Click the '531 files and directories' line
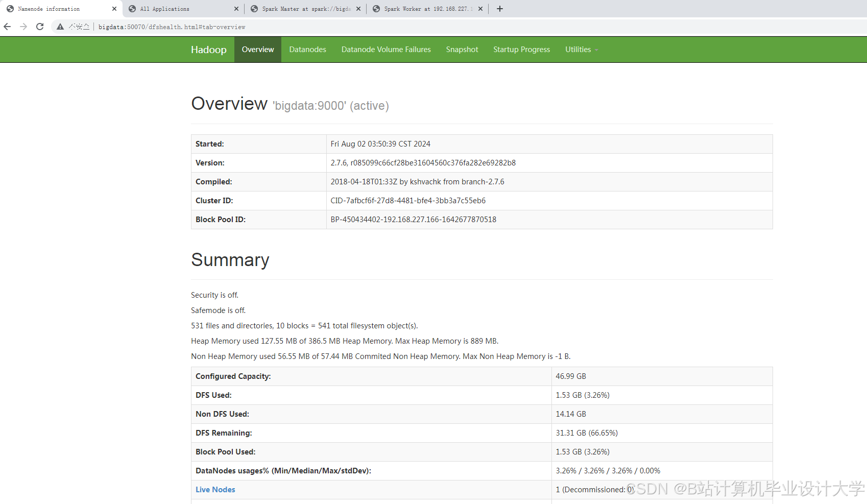Screen dimensions: 867x504 click(304, 326)
